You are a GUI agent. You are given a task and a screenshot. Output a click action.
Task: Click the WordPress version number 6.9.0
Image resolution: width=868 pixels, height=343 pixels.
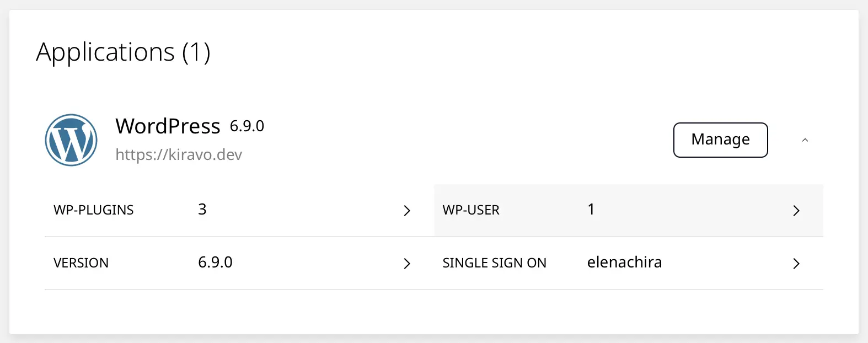pyautogui.click(x=216, y=262)
